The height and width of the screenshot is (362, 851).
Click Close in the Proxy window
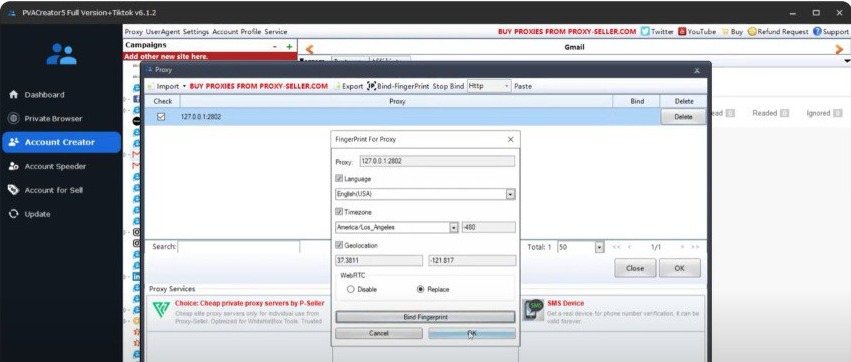click(635, 268)
